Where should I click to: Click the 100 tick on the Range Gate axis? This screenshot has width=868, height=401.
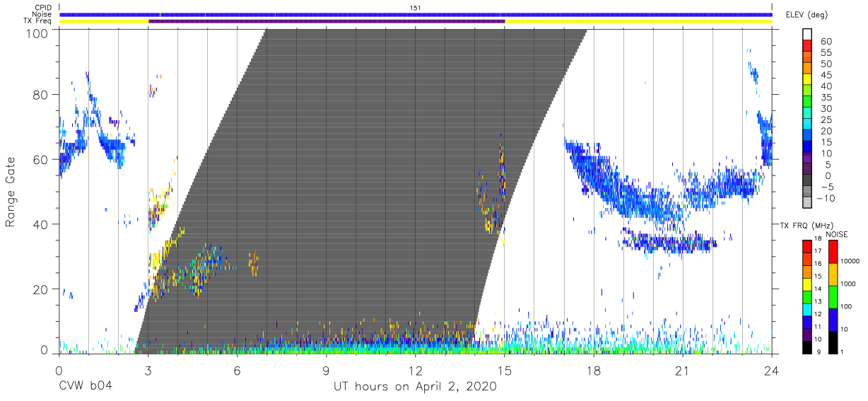[x=37, y=33]
